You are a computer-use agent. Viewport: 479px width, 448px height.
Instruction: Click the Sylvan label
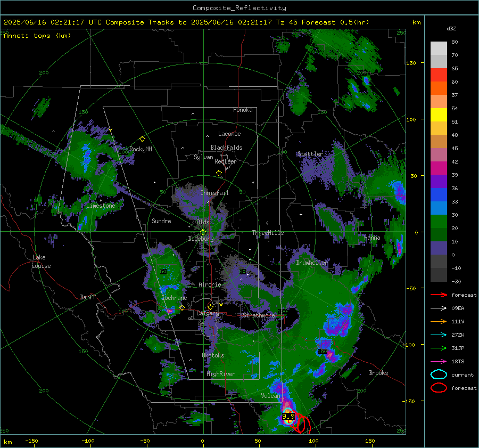click(203, 157)
